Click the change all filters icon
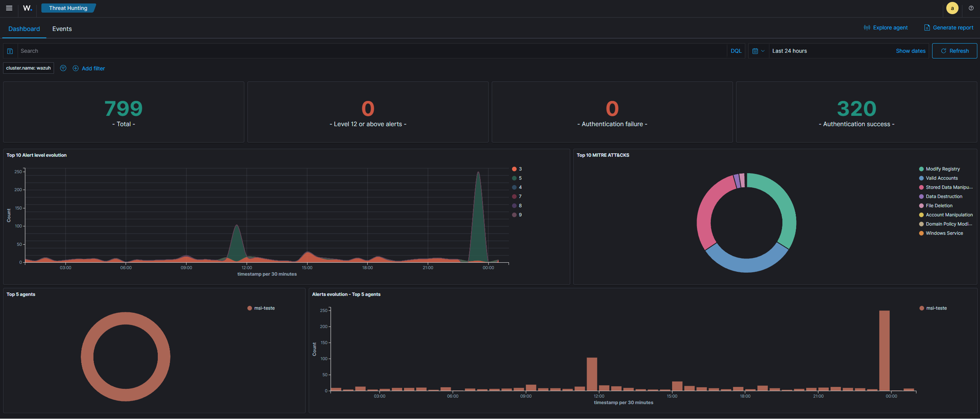Image resolution: width=980 pixels, height=419 pixels. click(63, 68)
